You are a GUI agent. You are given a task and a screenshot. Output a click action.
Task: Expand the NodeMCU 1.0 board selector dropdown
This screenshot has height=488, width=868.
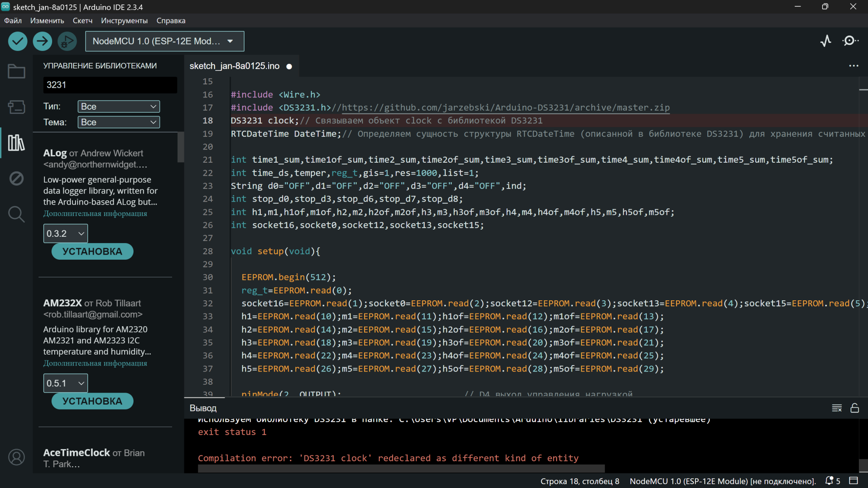pyautogui.click(x=164, y=41)
